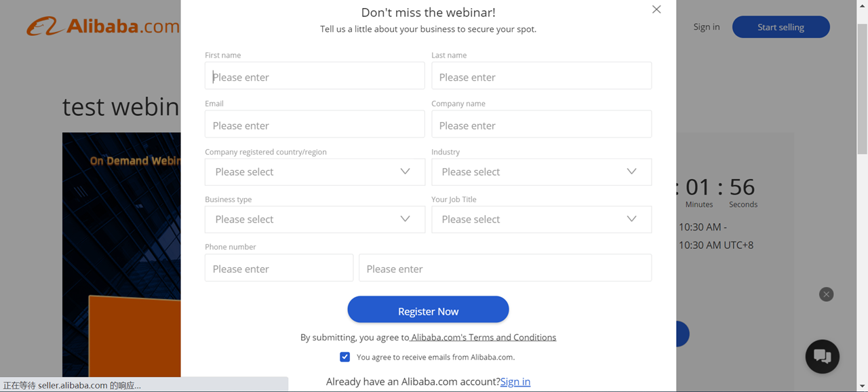Click the Start selling button

pyautogui.click(x=781, y=27)
